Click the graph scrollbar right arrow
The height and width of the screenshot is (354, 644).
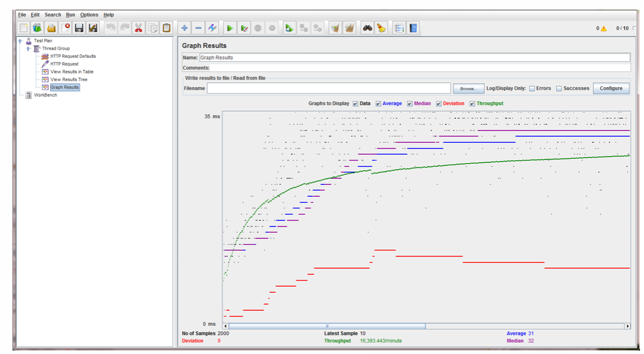(628, 326)
